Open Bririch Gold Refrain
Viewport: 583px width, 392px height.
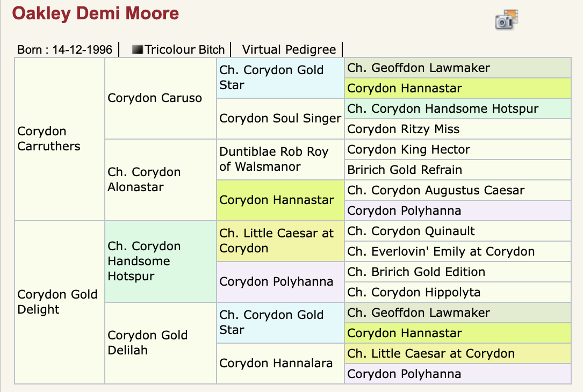(x=405, y=170)
